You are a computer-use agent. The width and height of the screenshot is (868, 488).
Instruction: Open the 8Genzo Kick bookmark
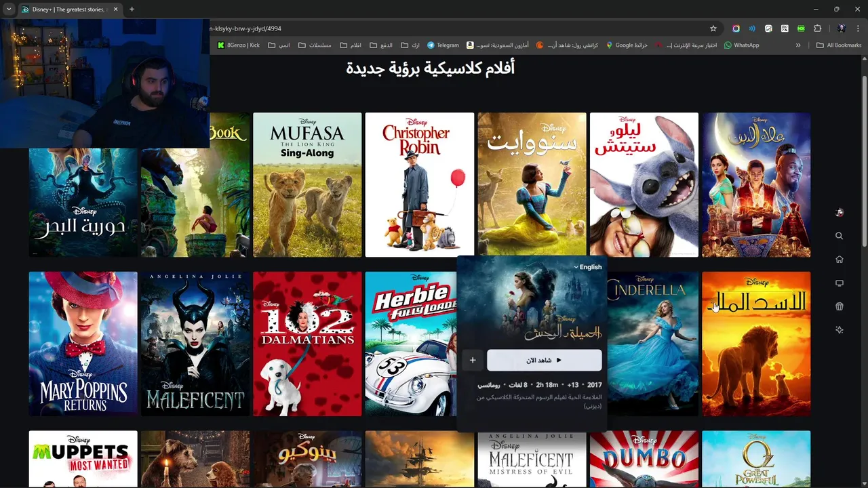point(239,45)
